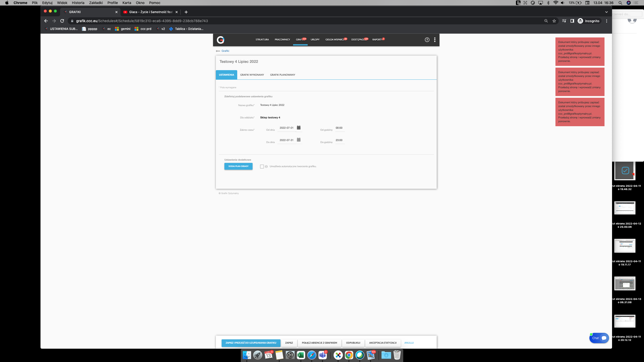Click the 'Od godziny' time field

tap(339, 128)
